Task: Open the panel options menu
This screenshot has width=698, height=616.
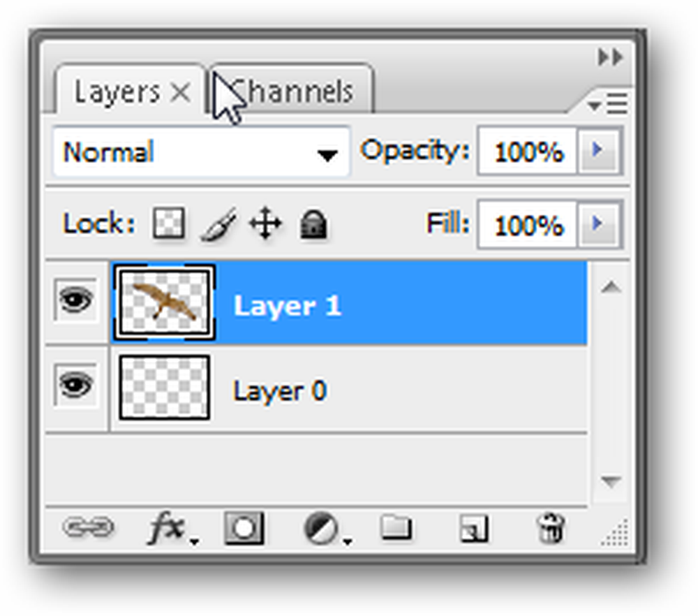Action: [x=609, y=105]
